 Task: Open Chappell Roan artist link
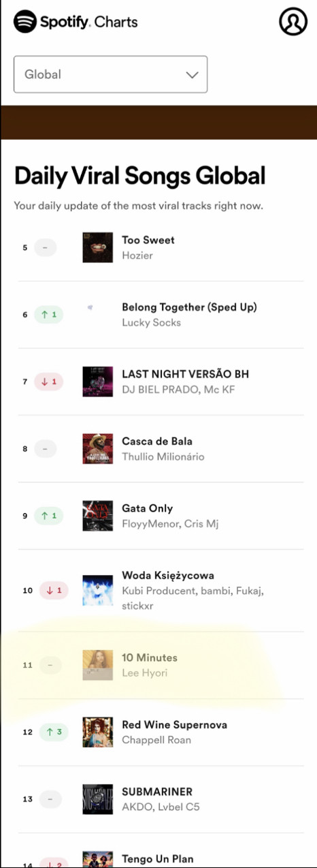156,740
